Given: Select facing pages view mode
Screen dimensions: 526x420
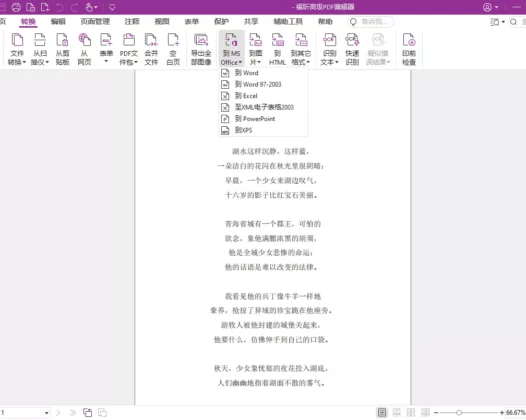Looking at the screenshot, I should point(411,413).
